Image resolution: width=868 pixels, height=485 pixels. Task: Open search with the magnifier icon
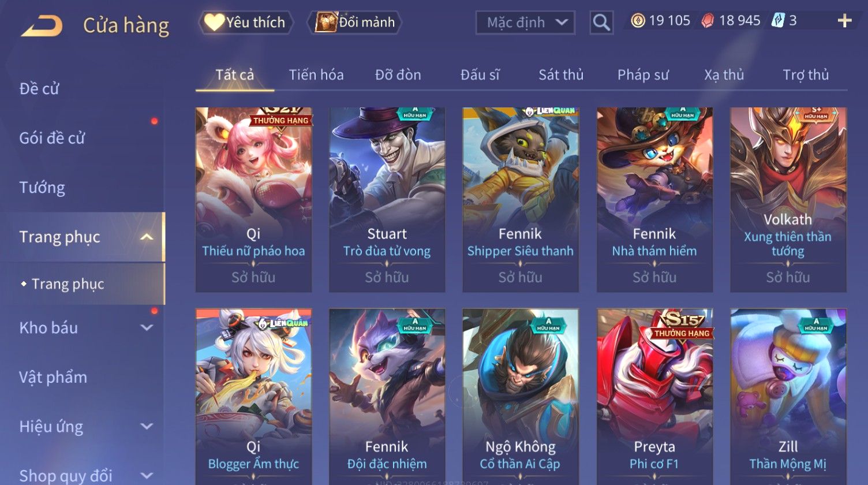click(601, 23)
